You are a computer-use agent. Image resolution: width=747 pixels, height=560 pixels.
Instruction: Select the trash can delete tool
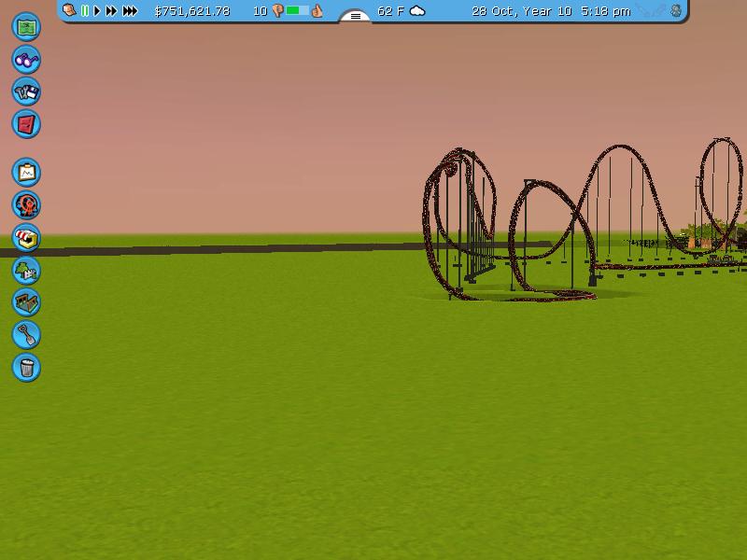pyautogui.click(x=26, y=367)
